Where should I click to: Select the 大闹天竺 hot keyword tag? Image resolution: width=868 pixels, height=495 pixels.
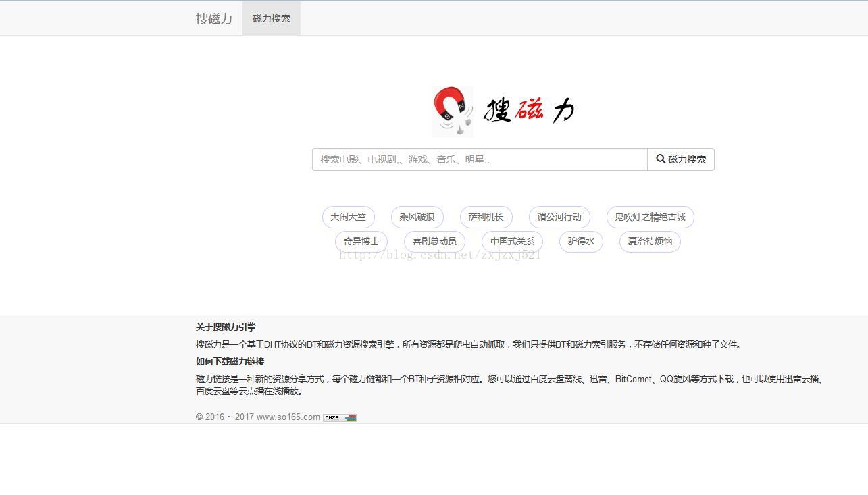pyautogui.click(x=348, y=217)
